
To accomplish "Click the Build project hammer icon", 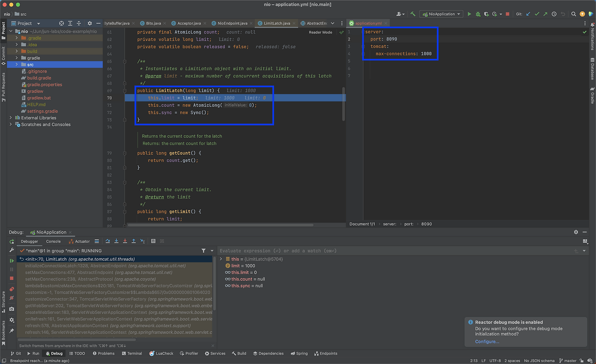I will [413, 14].
